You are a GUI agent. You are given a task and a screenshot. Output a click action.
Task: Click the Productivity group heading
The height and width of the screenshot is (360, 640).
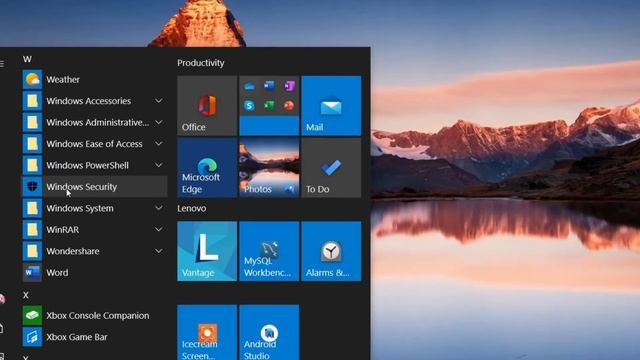(x=201, y=63)
